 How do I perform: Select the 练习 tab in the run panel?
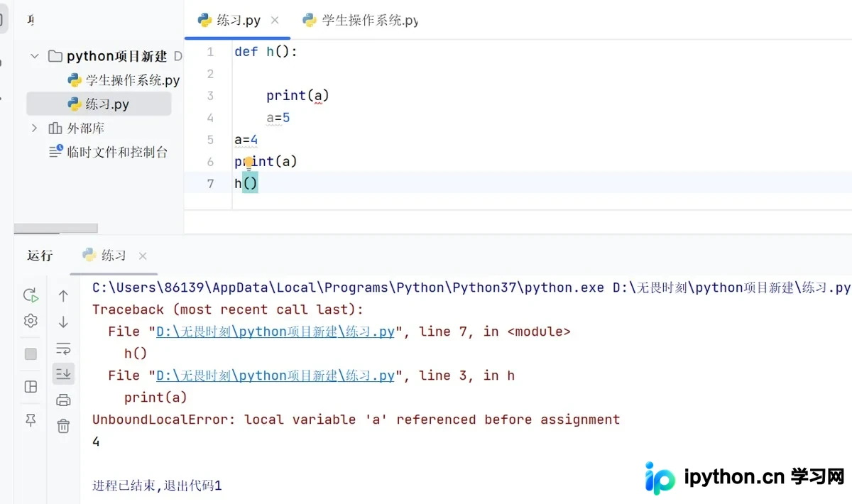104,256
